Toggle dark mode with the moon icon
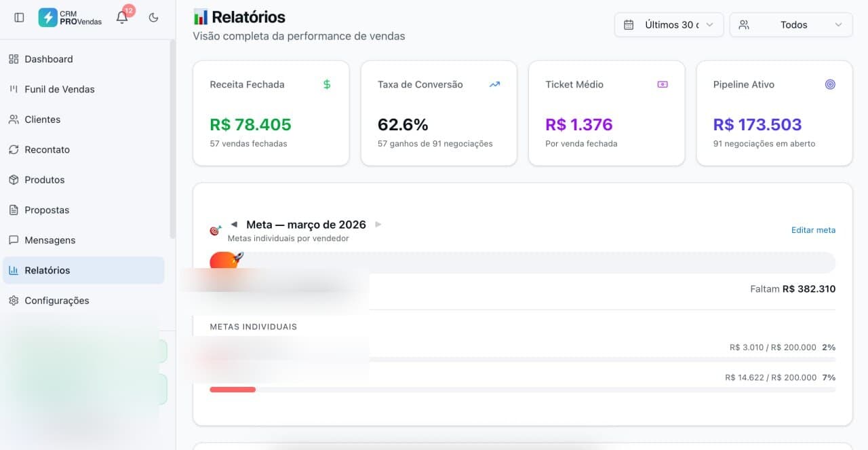This screenshot has height=450, width=868. click(154, 18)
